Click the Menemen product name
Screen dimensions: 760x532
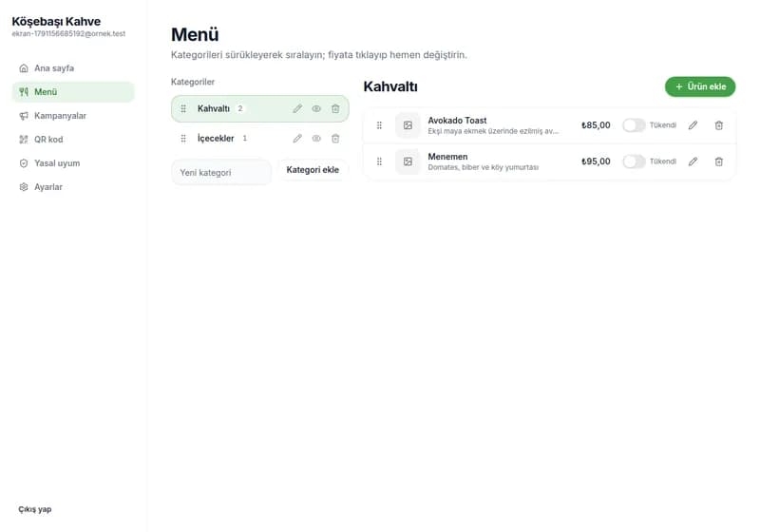point(447,157)
